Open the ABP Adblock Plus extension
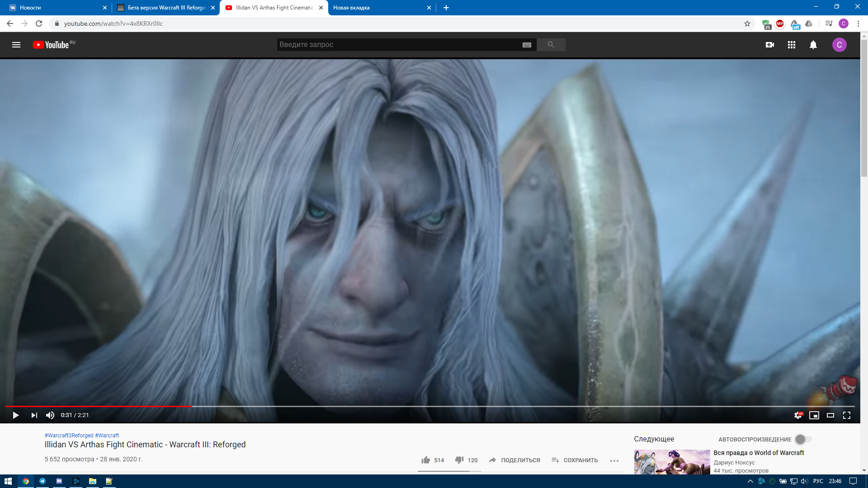Image resolution: width=868 pixels, height=488 pixels. coord(780,23)
